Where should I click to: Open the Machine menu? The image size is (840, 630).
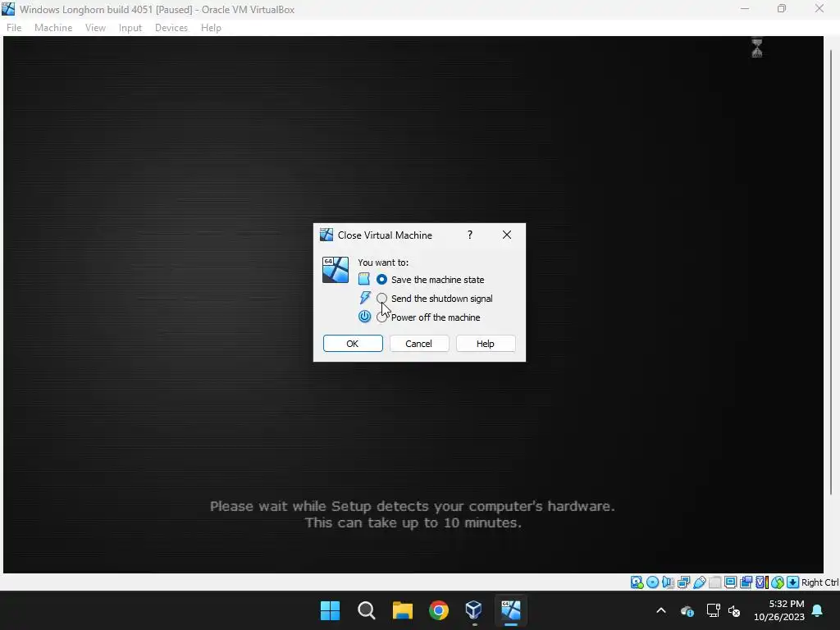[x=53, y=28]
